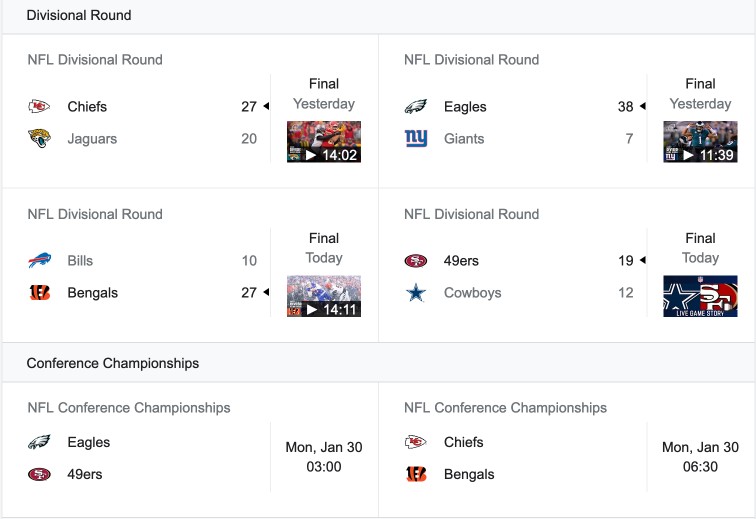The image size is (756, 519).
Task: Play the Eagles vs Giants 11:39 highlight
Action: (x=700, y=142)
